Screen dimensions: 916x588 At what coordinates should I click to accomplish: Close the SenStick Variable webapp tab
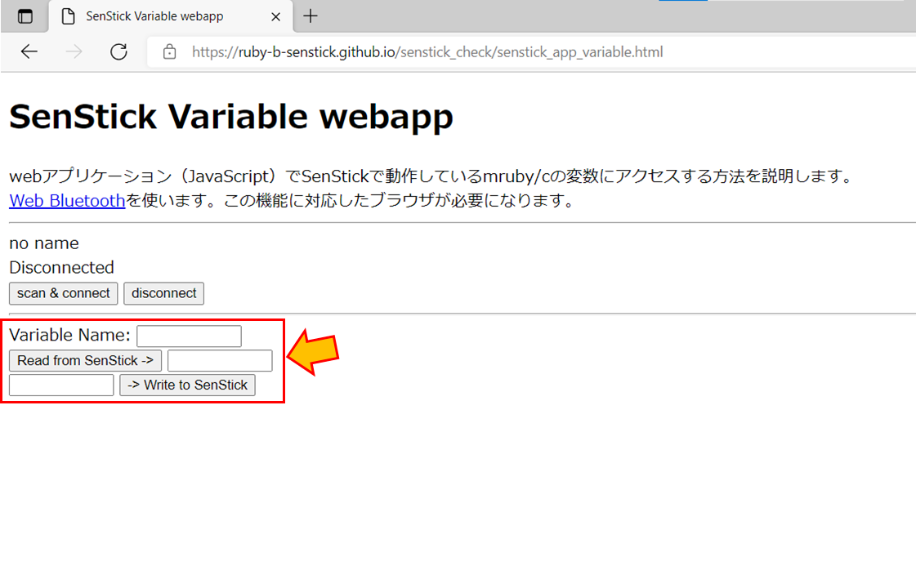click(276, 16)
